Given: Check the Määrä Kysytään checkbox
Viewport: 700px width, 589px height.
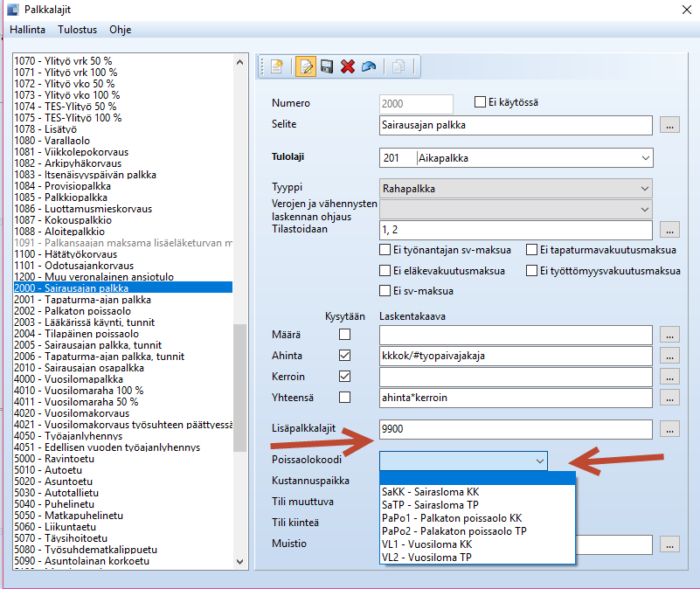Looking at the screenshot, I should (344, 335).
